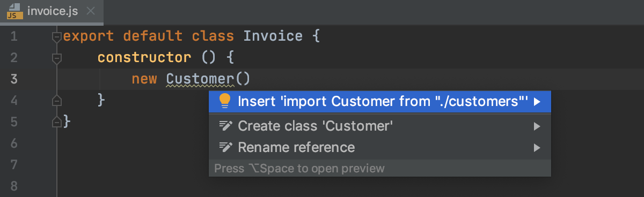
Task: Expand submenu arrow for Rename reference
Action: [x=537, y=147]
